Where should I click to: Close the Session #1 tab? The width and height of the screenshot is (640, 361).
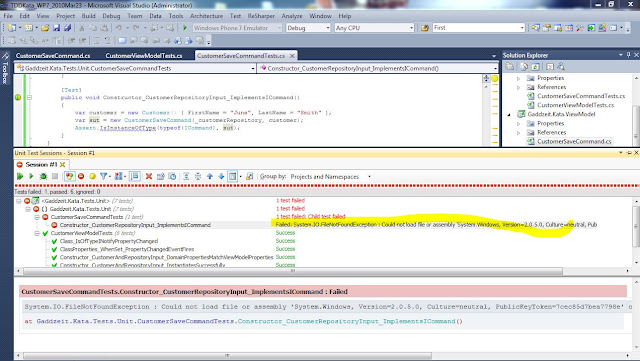tap(62, 165)
